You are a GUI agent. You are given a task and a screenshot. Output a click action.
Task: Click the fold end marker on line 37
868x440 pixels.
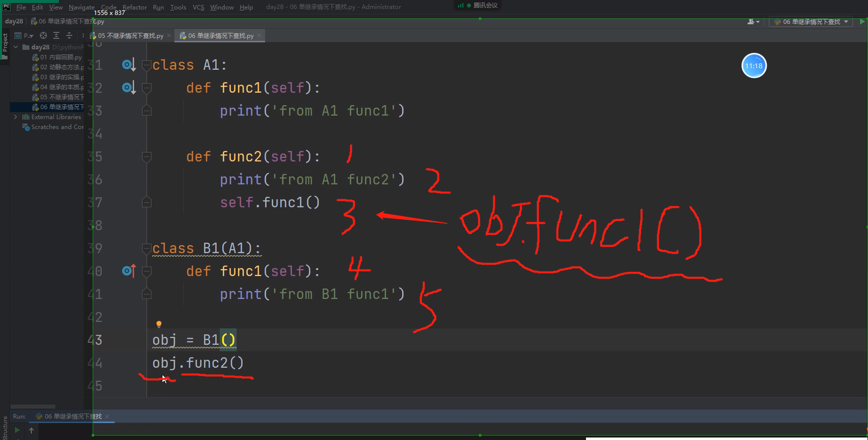[146, 202]
